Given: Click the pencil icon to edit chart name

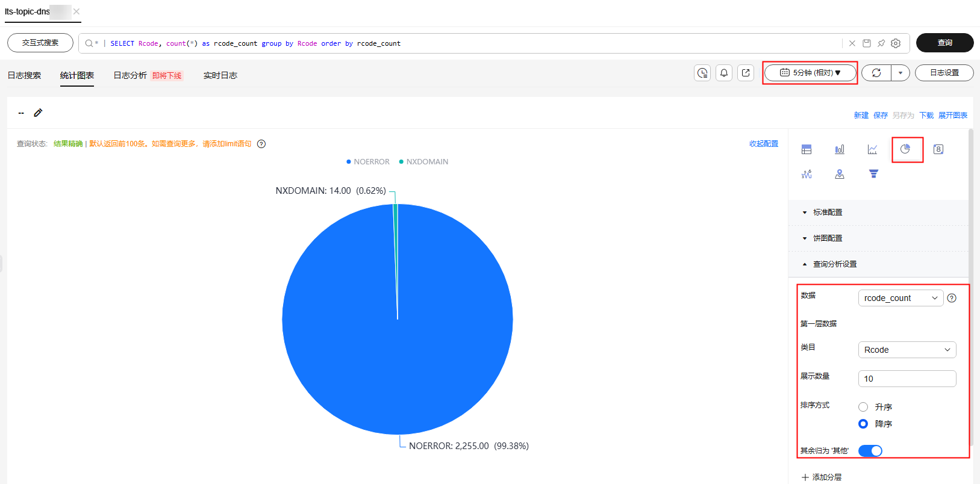Looking at the screenshot, I should click(38, 113).
